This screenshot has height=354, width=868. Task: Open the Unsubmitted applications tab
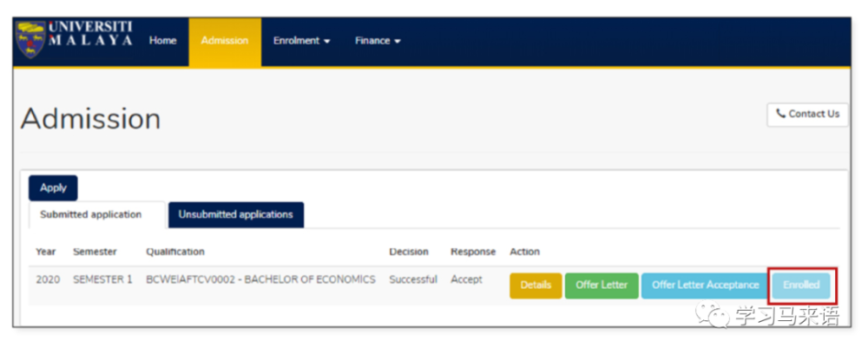(235, 214)
